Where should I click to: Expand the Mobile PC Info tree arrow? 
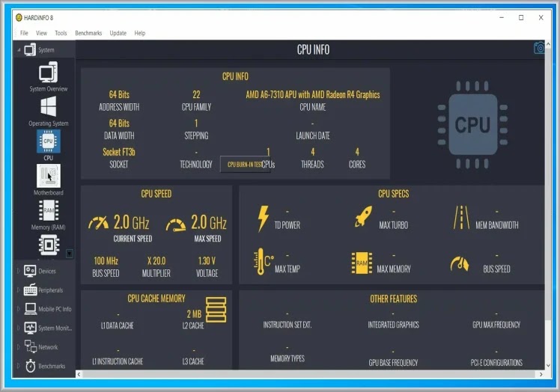coord(18,309)
